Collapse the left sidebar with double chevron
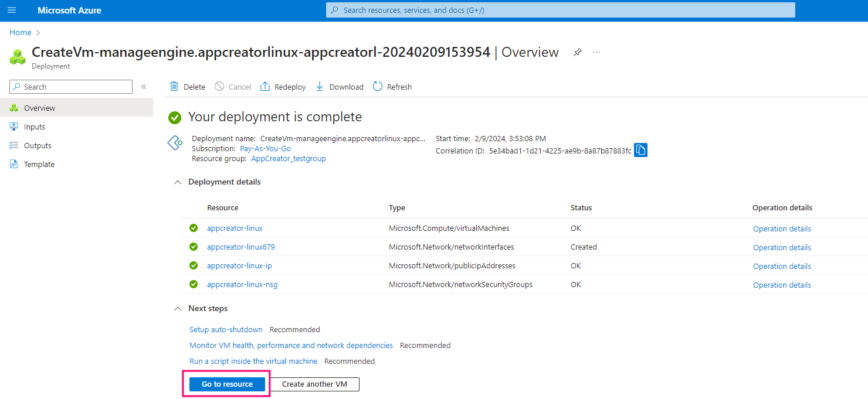Image resolution: width=868 pixels, height=399 pixels. (144, 87)
